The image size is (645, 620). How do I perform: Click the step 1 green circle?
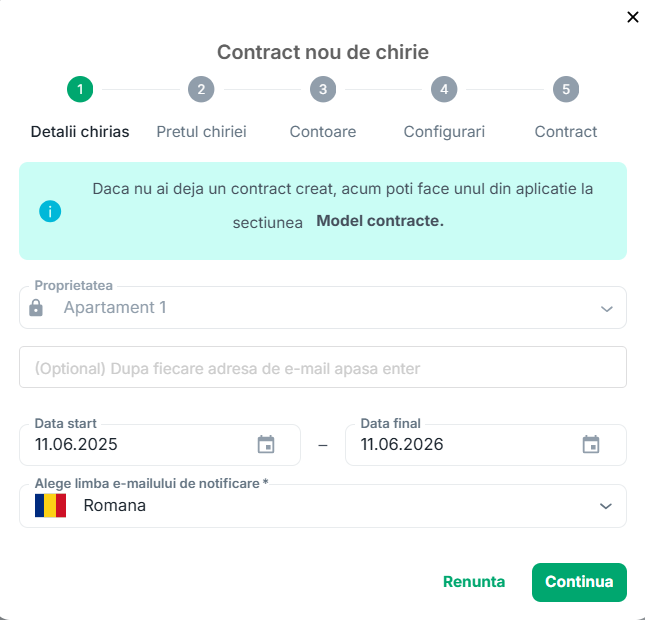pyautogui.click(x=80, y=89)
